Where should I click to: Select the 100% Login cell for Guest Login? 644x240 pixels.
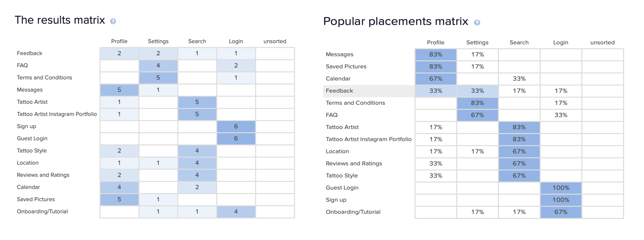click(561, 188)
